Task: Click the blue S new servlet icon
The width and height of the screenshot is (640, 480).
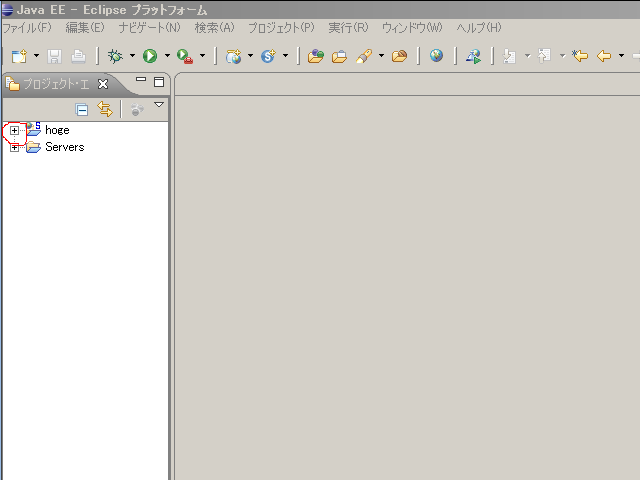Action: pos(268,56)
